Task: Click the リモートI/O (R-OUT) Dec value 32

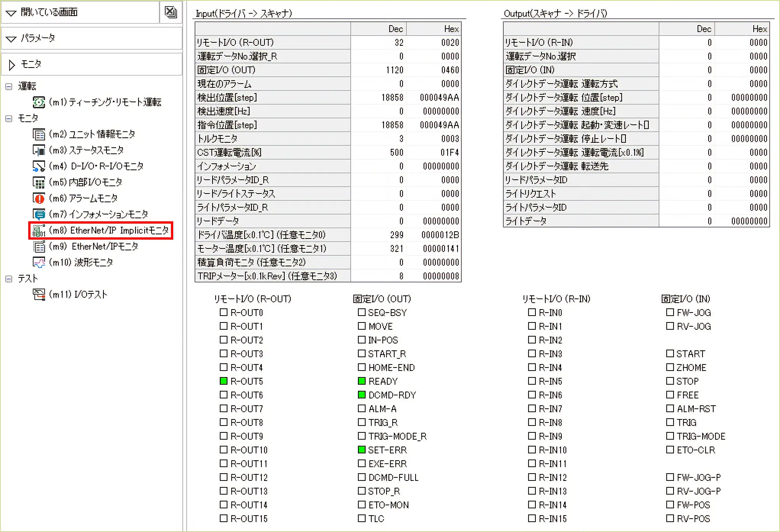Action: (399, 42)
